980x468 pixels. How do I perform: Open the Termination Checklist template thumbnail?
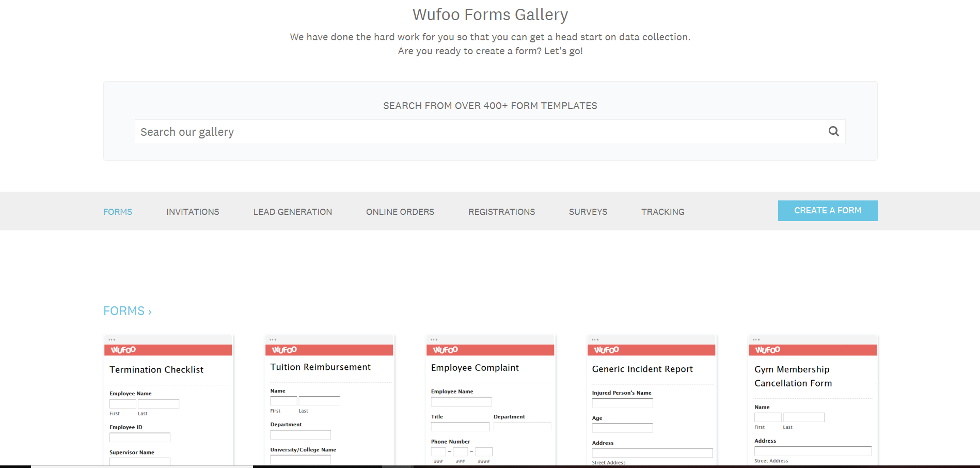point(168,400)
